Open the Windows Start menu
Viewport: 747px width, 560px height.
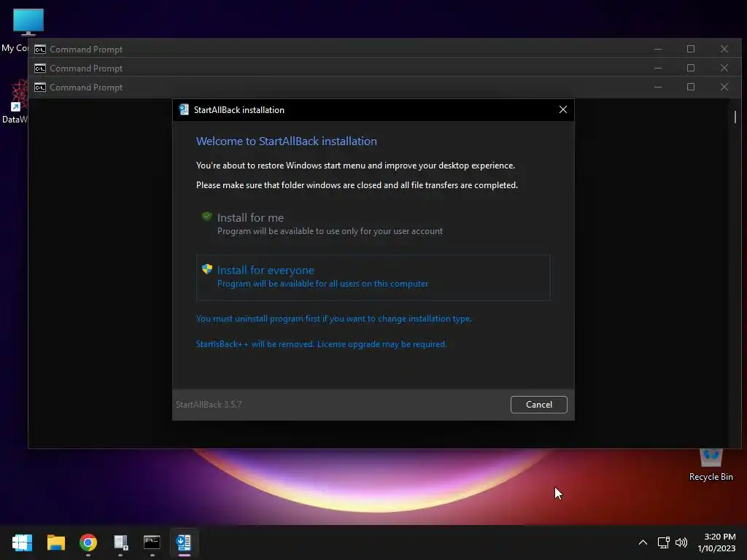[x=22, y=542]
